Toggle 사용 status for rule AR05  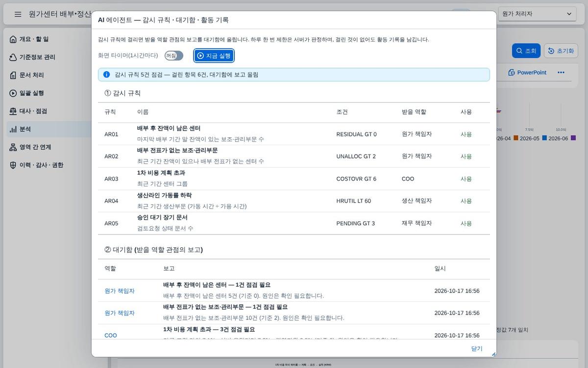tap(466, 223)
